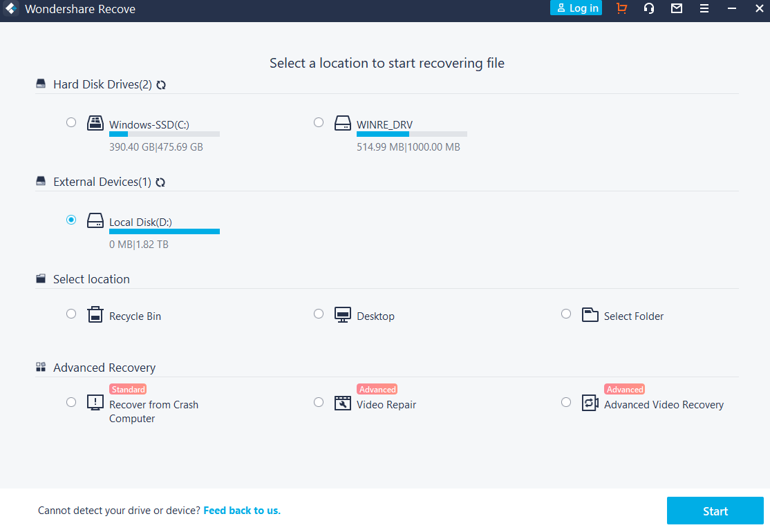
Task: Click the Select location section icon
Action: (x=41, y=278)
